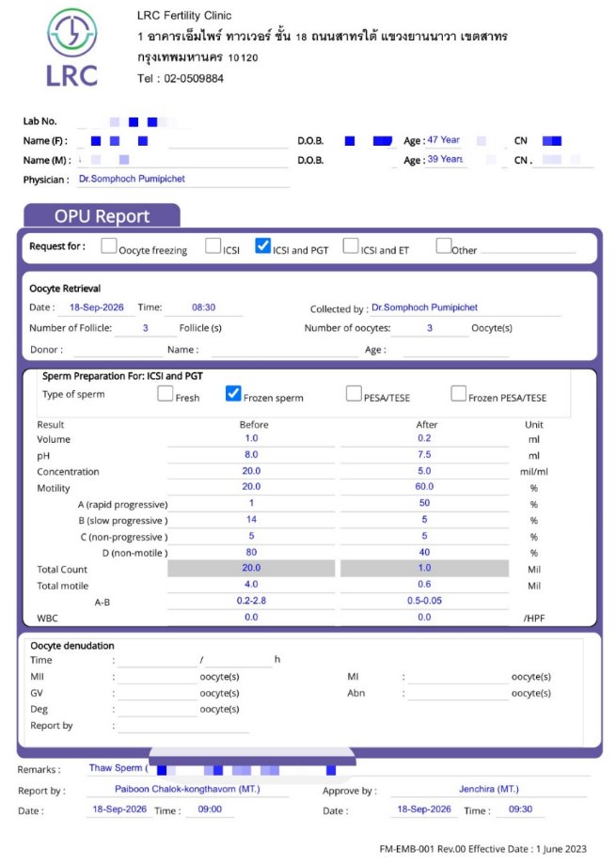Select the OPU Report tab header
This screenshot has height=864, width=616.
[102, 216]
